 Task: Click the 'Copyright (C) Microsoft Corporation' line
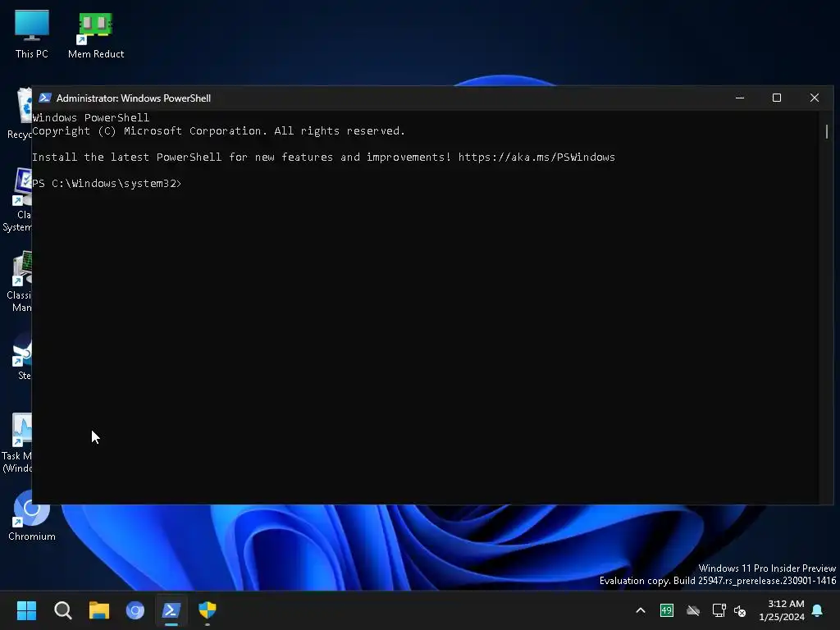point(218,130)
